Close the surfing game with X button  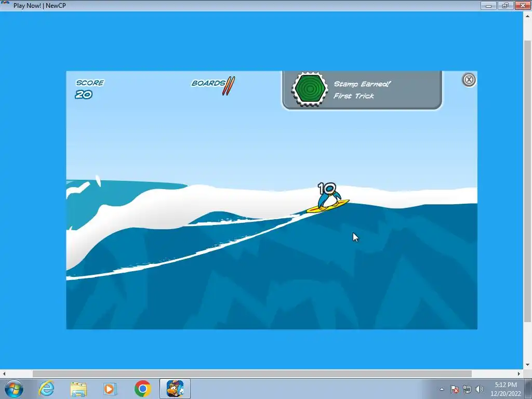click(469, 79)
